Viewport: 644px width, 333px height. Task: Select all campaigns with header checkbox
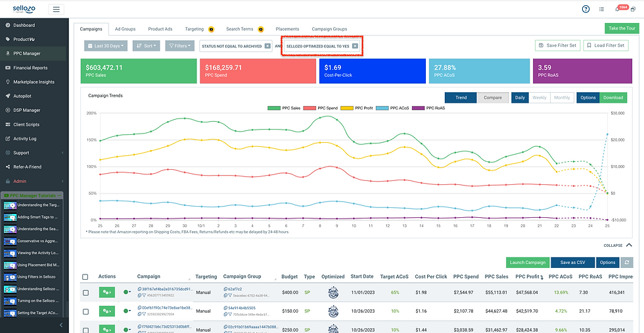point(85,276)
